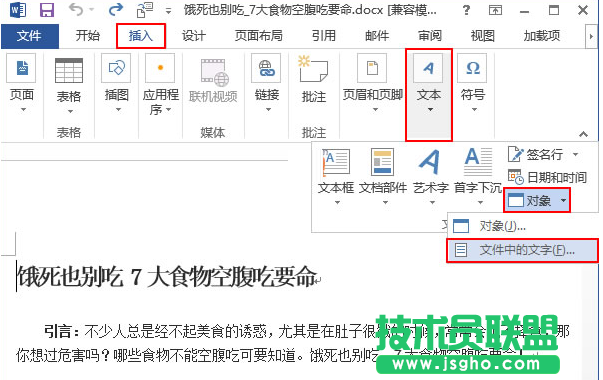603x380 pixels.
Task: Click the touch/mouse mode icon
Action: pos(145,10)
